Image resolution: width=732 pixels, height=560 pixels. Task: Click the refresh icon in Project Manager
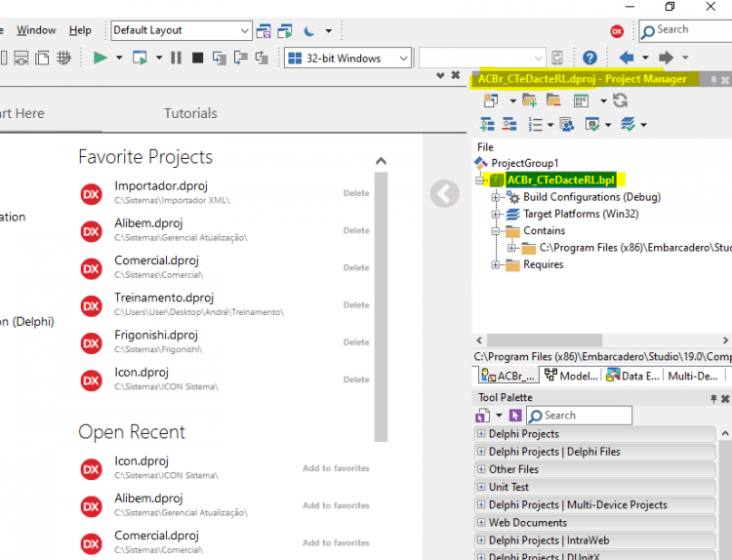point(620,100)
